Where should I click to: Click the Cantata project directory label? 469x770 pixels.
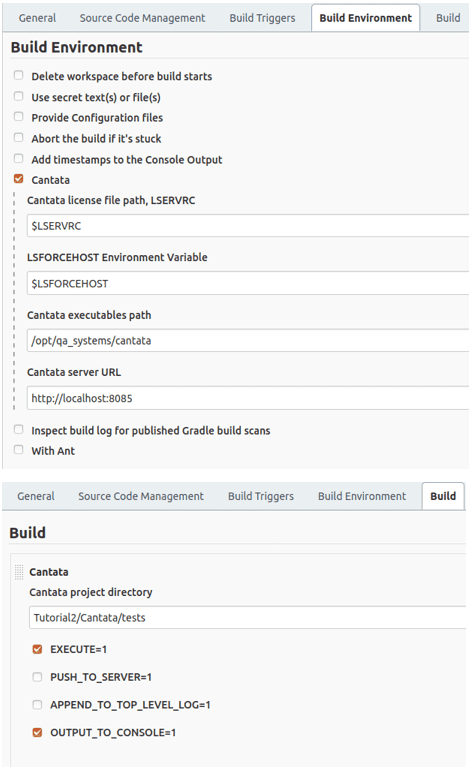[91, 592]
